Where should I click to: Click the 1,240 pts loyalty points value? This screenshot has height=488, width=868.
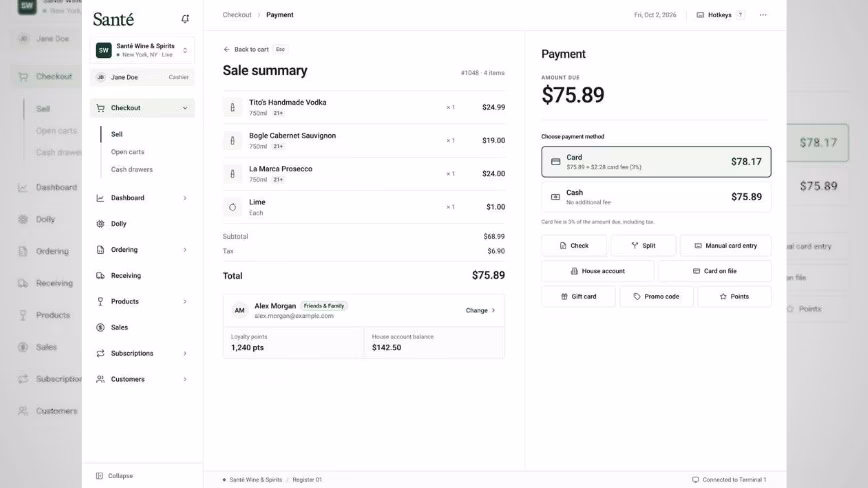click(x=247, y=347)
